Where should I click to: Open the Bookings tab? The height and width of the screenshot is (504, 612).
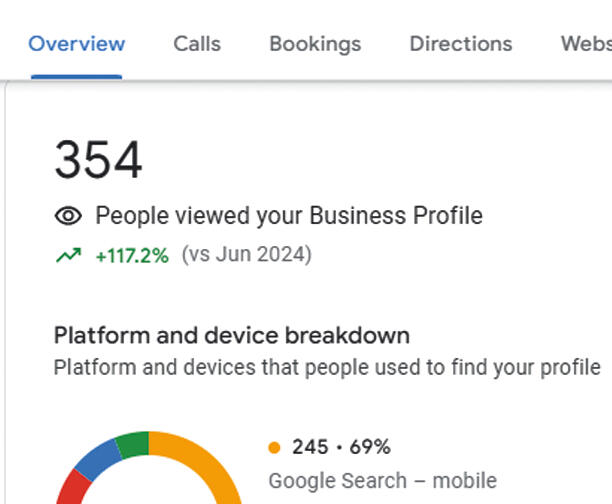(315, 44)
